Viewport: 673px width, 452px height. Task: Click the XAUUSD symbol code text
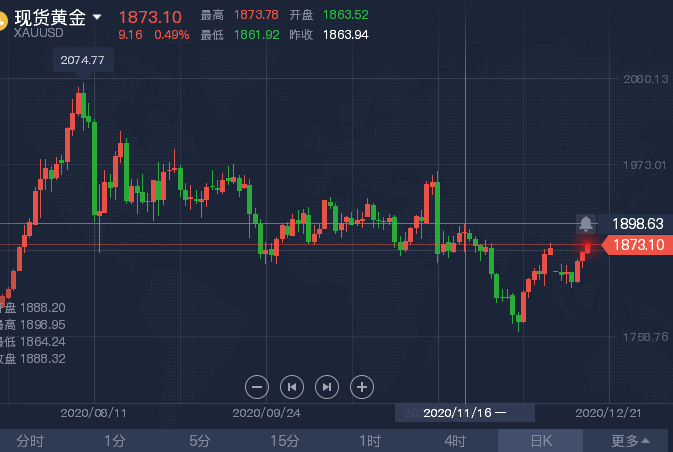click(x=39, y=34)
